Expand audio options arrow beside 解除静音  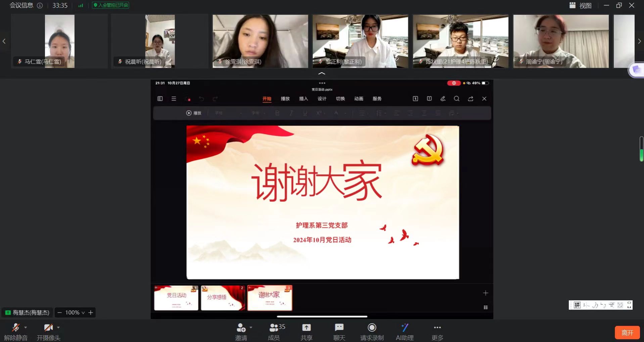point(26,327)
